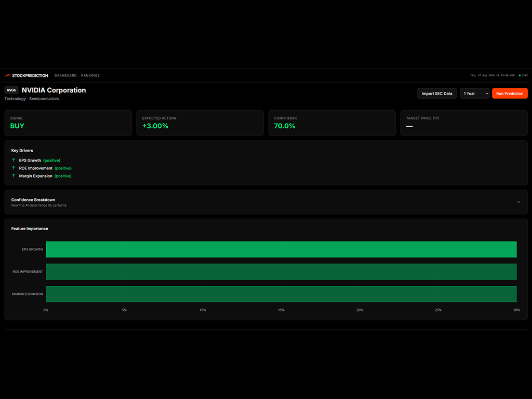The width and height of the screenshot is (532, 399).
Task: Click the Margin Expansion up-arrow icon
Action: click(14, 176)
